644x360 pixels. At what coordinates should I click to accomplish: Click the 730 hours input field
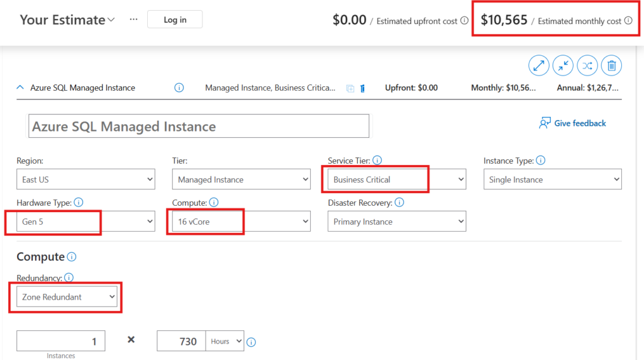[181, 341]
